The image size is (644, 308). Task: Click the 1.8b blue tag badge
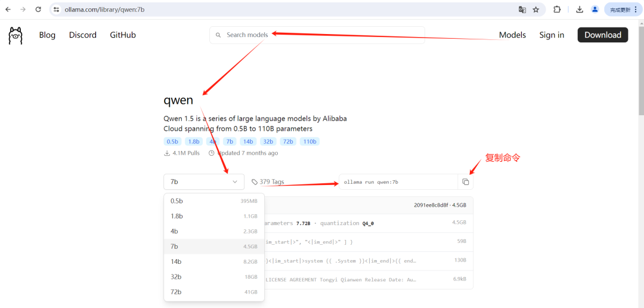click(193, 141)
